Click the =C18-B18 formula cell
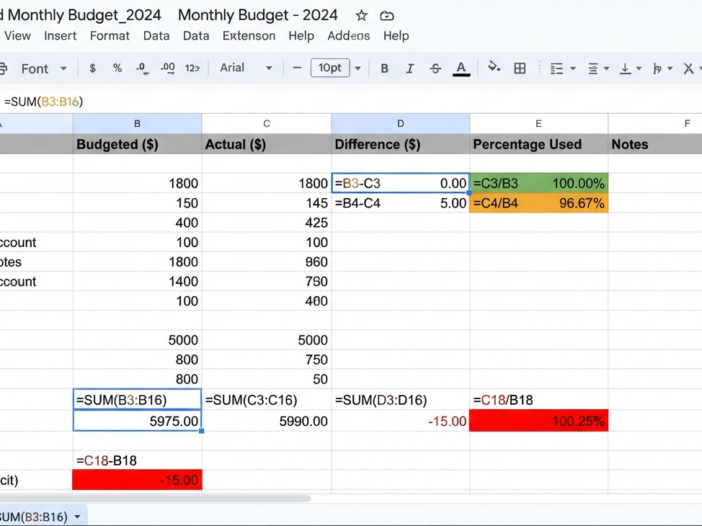Screen dimensions: 702x526 point(137,461)
